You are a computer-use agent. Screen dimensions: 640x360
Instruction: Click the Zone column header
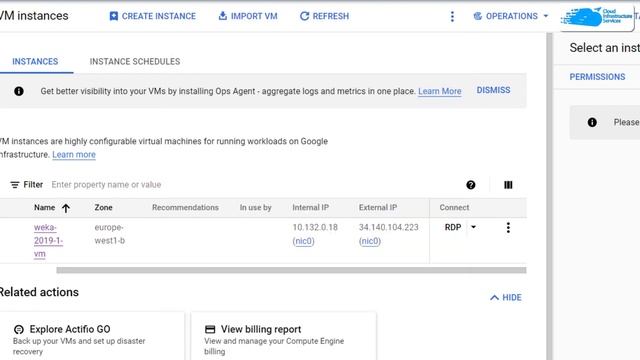pyautogui.click(x=103, y=207)
